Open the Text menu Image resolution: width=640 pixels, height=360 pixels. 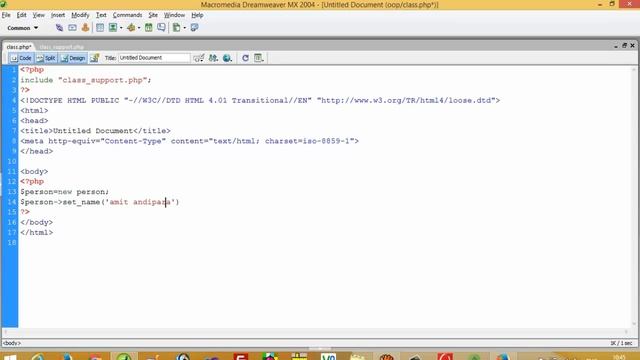101,15
